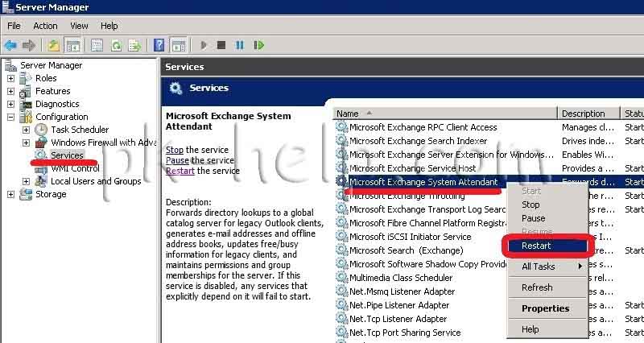Expand the Task Scheduler node
644x343 pixels.
coord(26,130)
